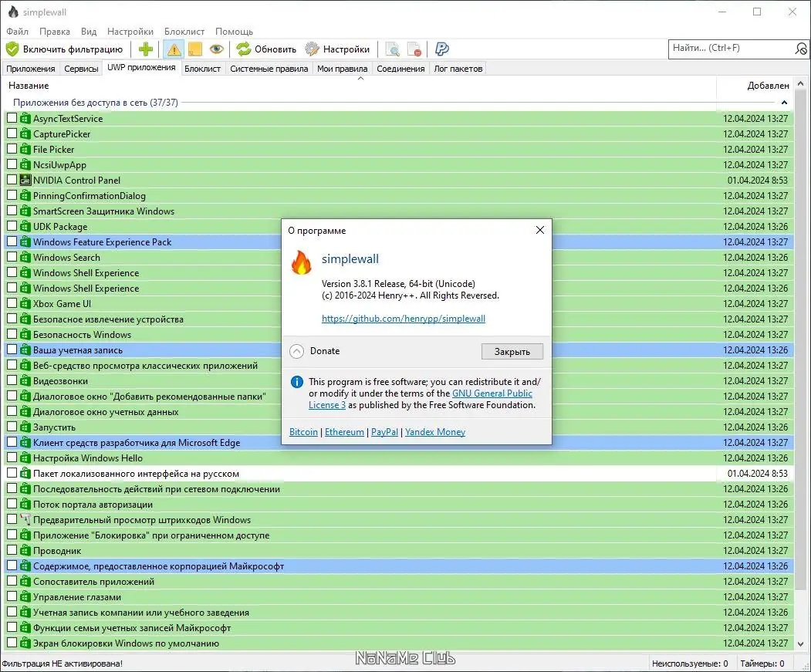Click the Добавлен column header
Image resolution: width=811 pixels, height=672 pixels.
pyautogui.click(x=754, y=86)
